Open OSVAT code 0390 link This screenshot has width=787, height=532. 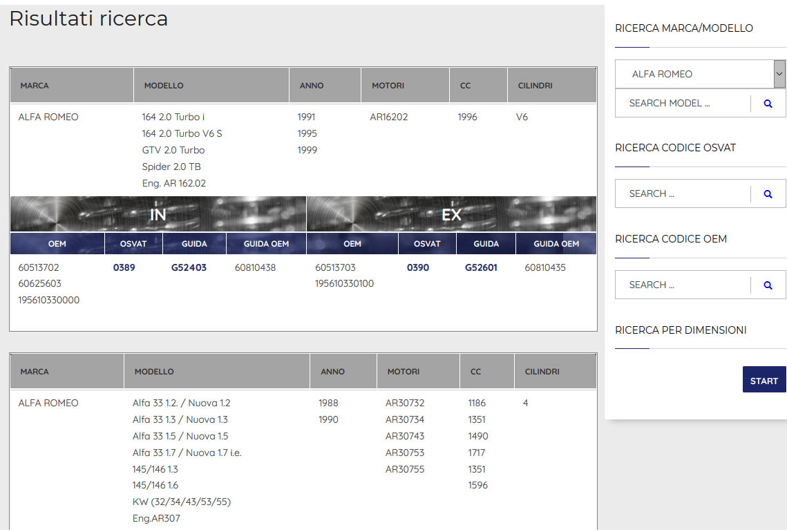[x=418, y=267]
